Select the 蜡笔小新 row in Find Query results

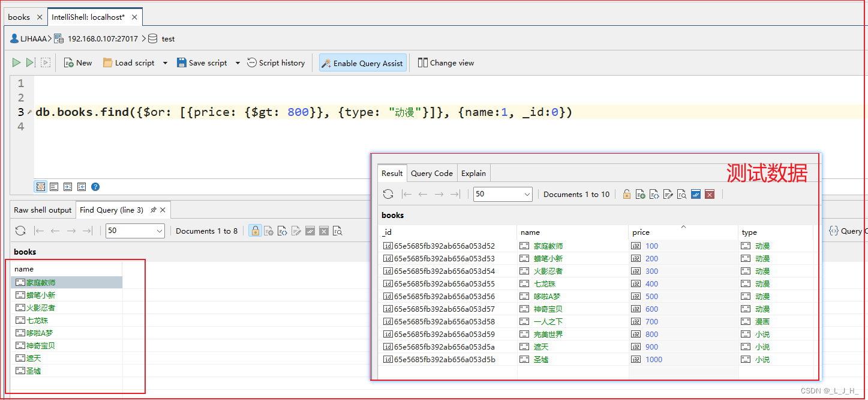[x=67, y=295]
